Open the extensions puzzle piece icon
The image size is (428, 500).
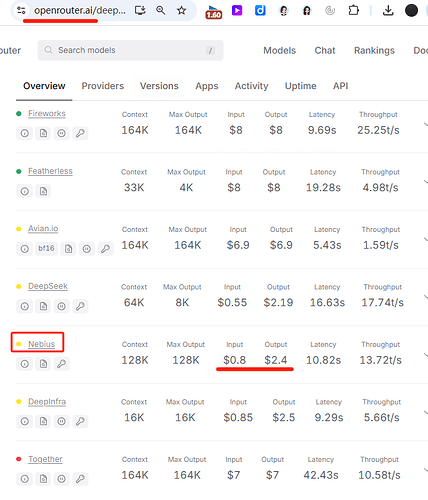pos(354,10)
